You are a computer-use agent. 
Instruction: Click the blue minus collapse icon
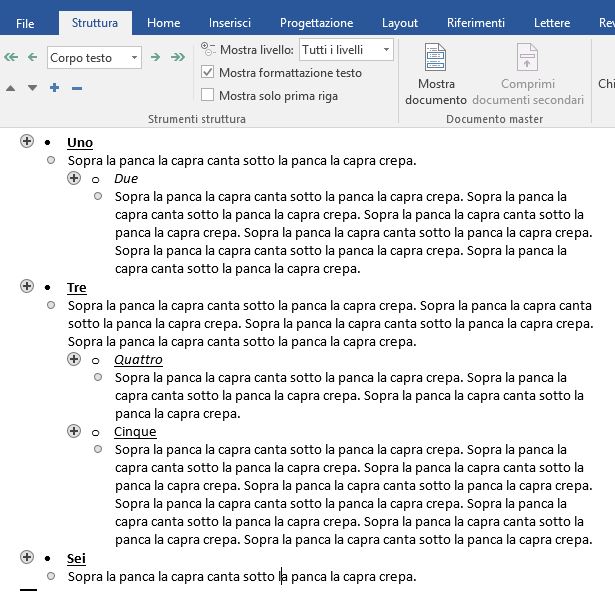pos(77,88)
